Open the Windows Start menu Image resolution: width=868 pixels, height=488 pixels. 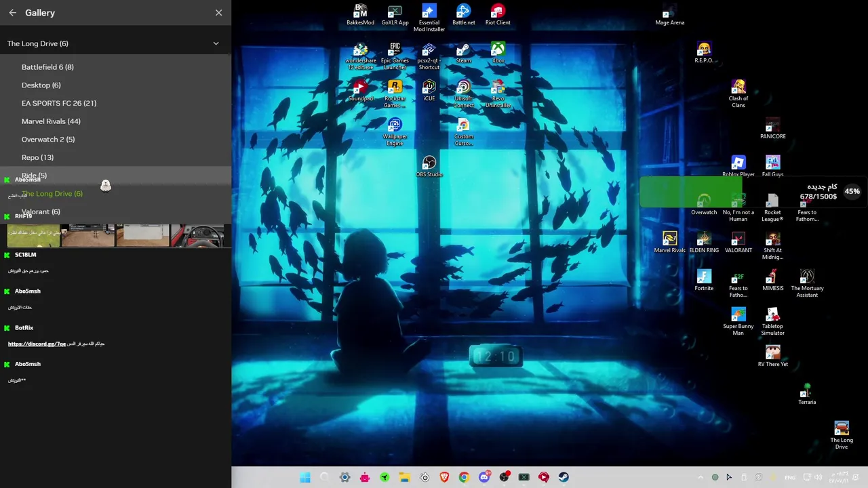tap(305, 477)
